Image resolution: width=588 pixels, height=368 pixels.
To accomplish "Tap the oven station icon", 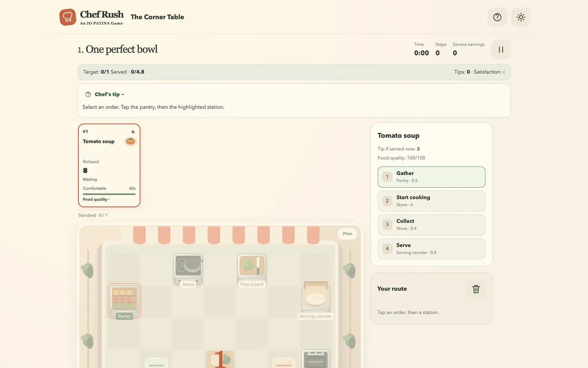I will [316, 359].
